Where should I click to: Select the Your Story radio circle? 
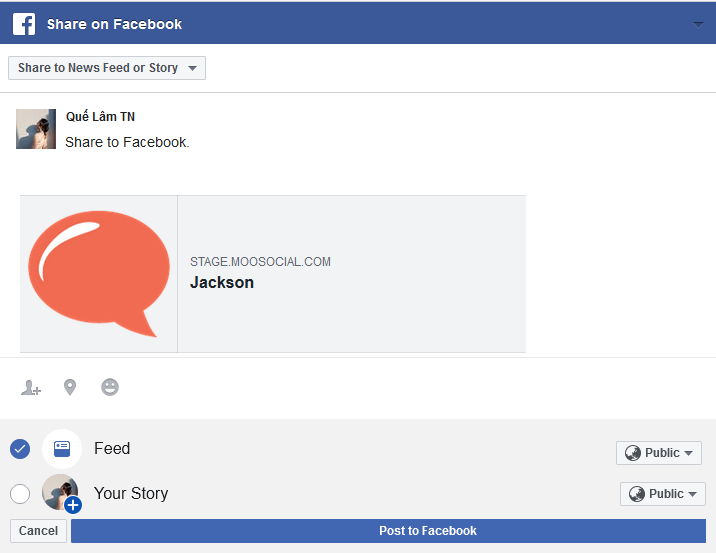tap(20, 494)
